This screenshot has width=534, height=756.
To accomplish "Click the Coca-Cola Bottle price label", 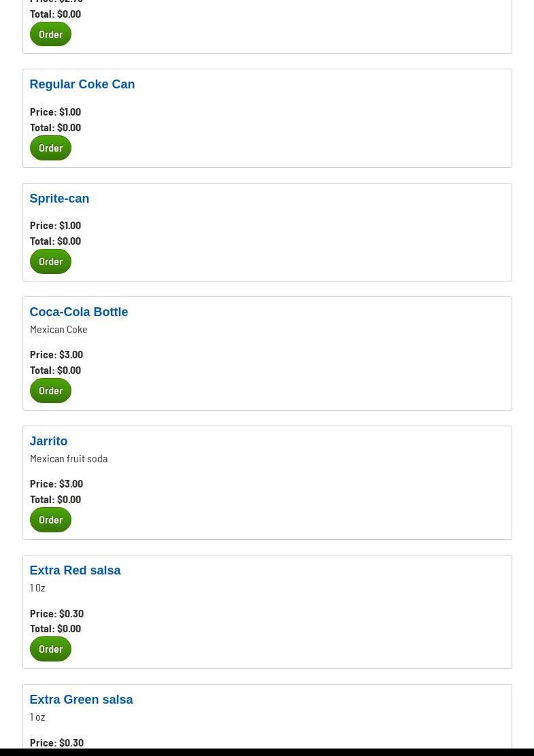I will [56, 354].
